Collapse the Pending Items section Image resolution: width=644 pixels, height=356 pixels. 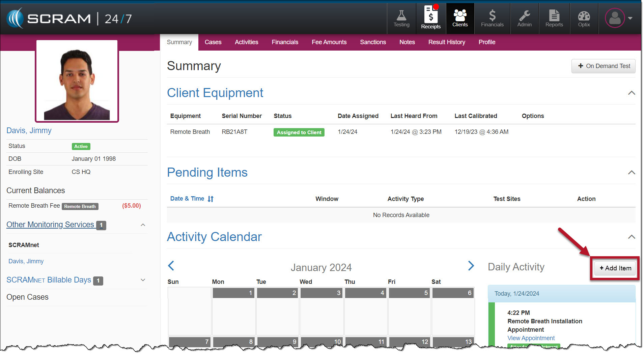[x=631, y=173]
